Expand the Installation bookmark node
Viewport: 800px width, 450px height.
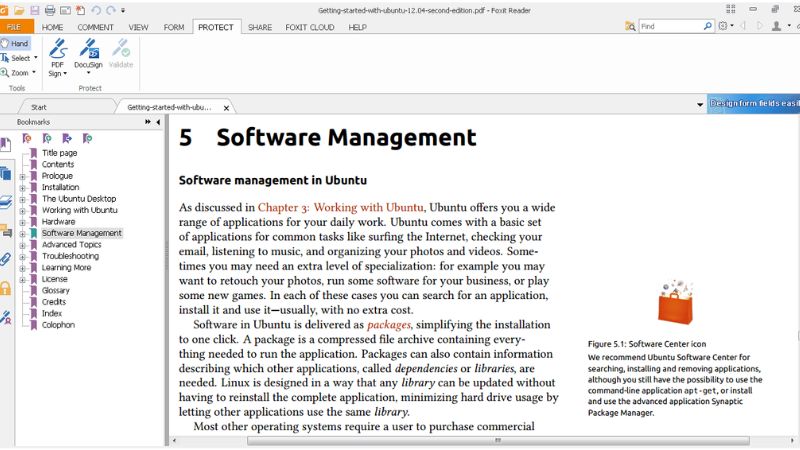[23, 187]
